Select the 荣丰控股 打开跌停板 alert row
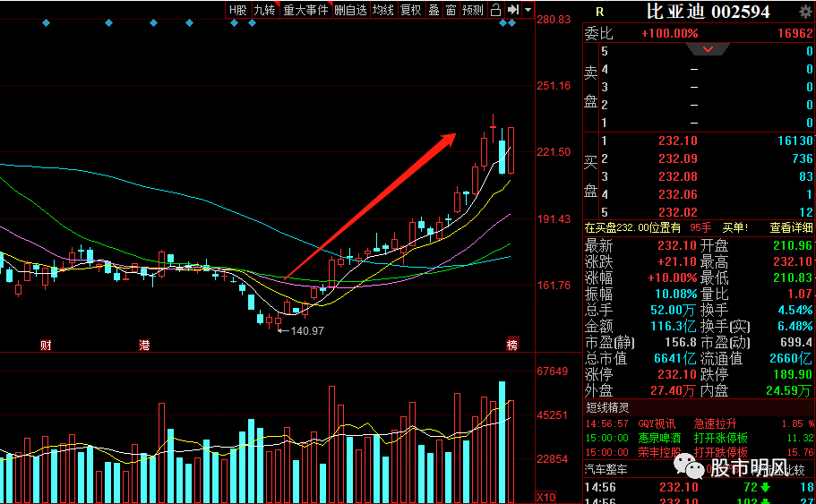816x504 pixels. coord(699,452)
